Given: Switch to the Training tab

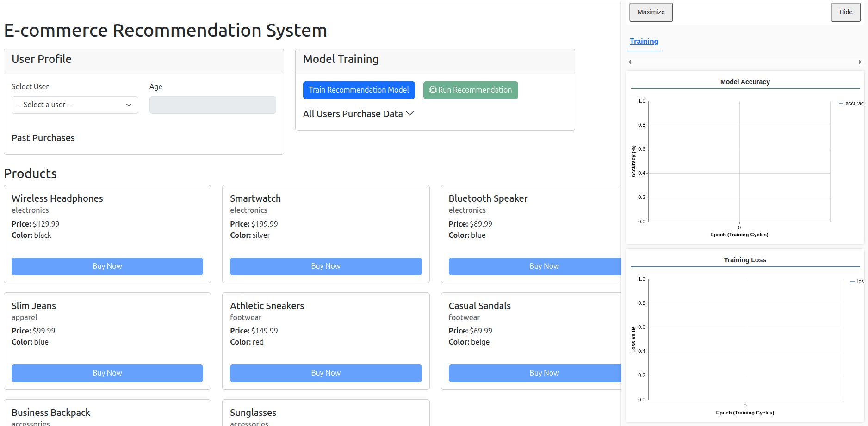Looking at the screenshot, I should (x=644, y=42).
